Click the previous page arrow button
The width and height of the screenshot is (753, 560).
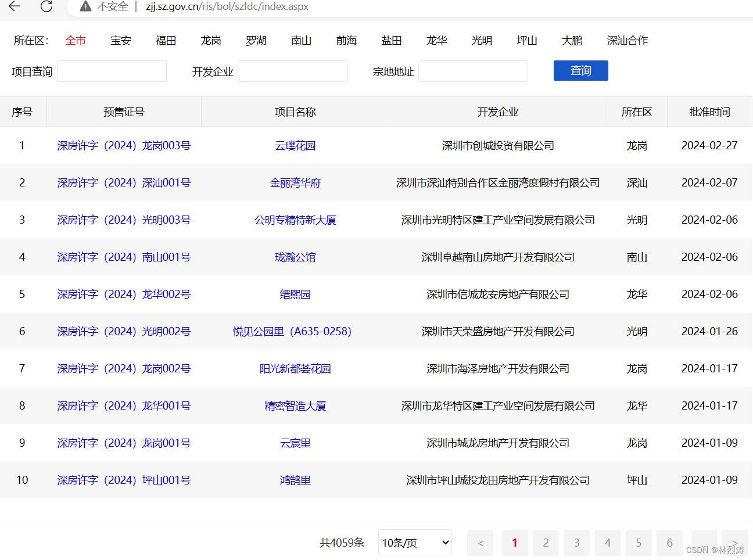481,543
